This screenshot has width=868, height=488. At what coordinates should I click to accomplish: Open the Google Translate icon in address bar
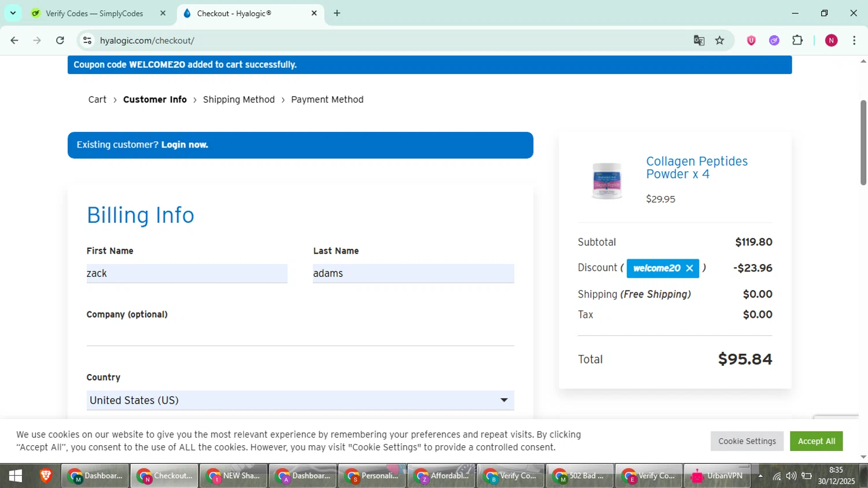699,41
